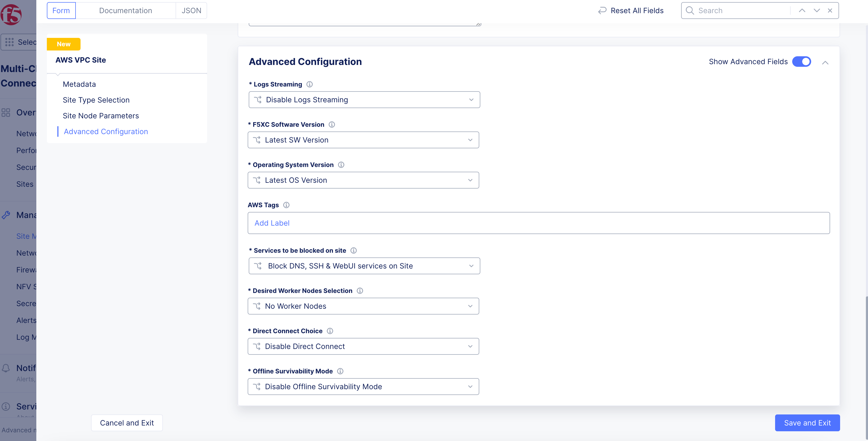Expand Desired Worker Nodes Selection dropdown

click(363, 306)
